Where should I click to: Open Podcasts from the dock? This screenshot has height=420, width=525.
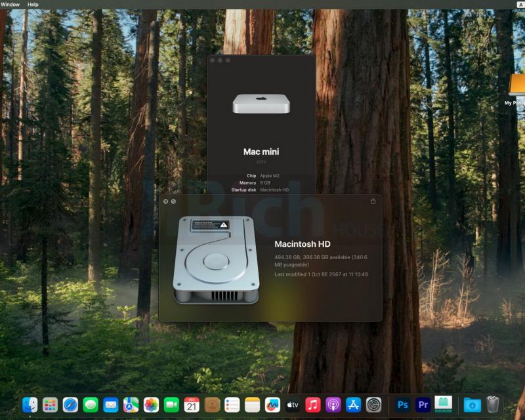pos(333,405)
